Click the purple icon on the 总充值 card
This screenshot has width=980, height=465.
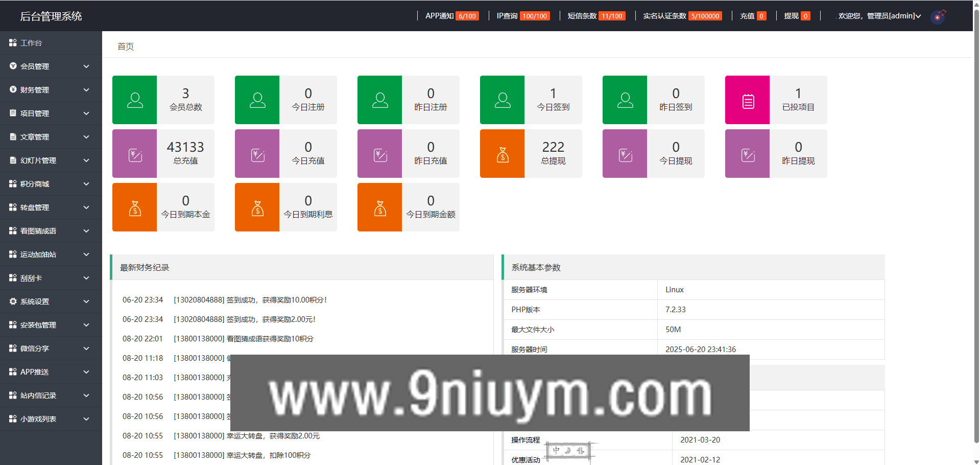(x=135, y=154)
